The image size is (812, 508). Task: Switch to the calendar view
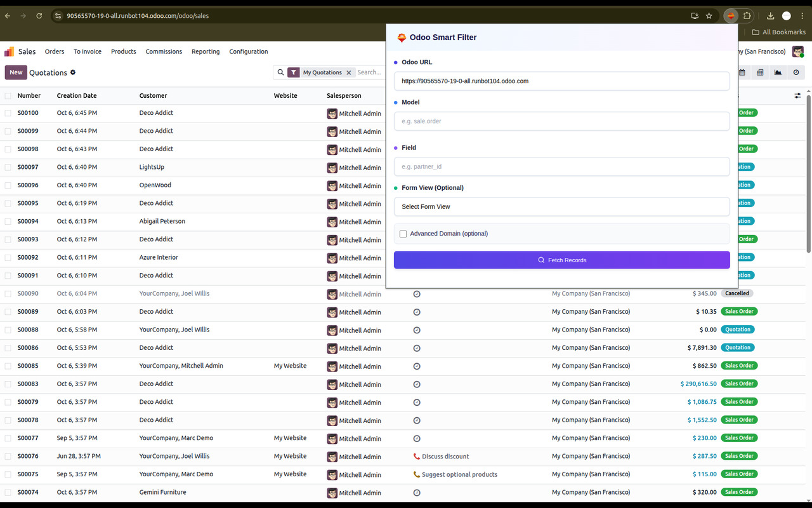coord(742,72)
